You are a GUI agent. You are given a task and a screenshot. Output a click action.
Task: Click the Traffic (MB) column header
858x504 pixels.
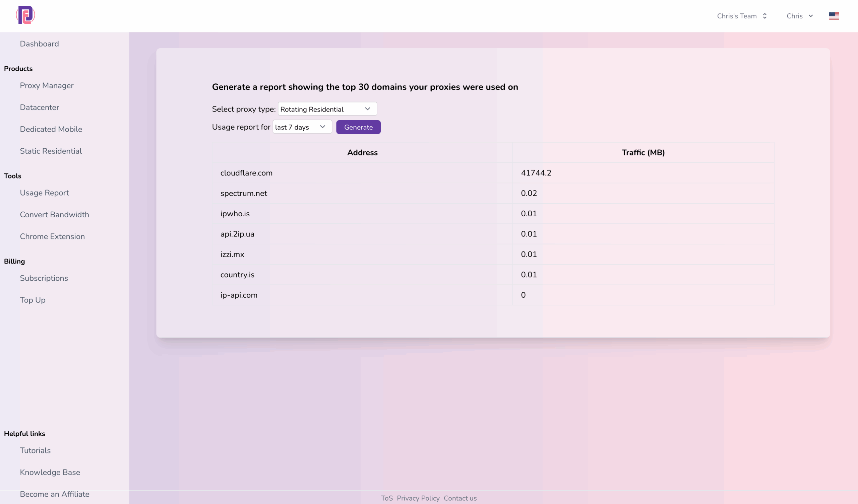click(643, 152)
